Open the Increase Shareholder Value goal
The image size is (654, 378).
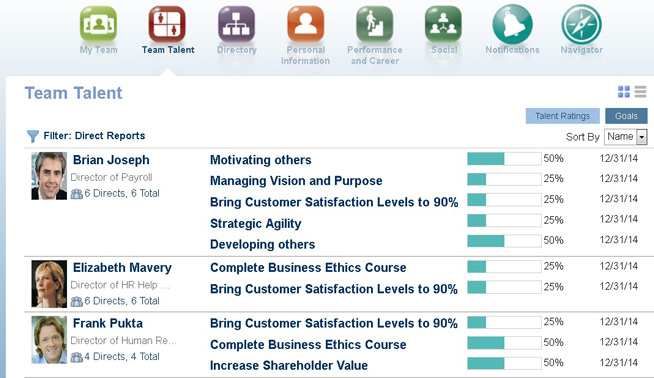tap(289, 365)
